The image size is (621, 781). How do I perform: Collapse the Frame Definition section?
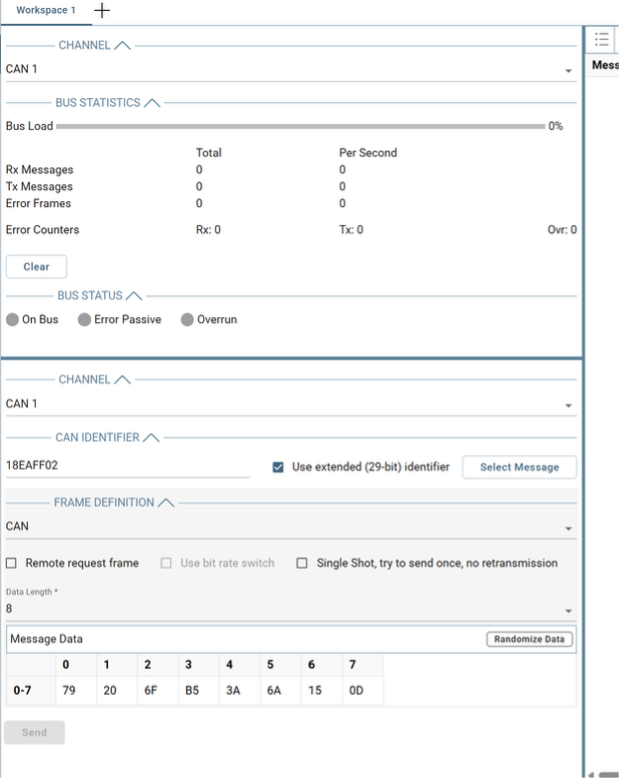pyautogui.click(x=166, y=502)
